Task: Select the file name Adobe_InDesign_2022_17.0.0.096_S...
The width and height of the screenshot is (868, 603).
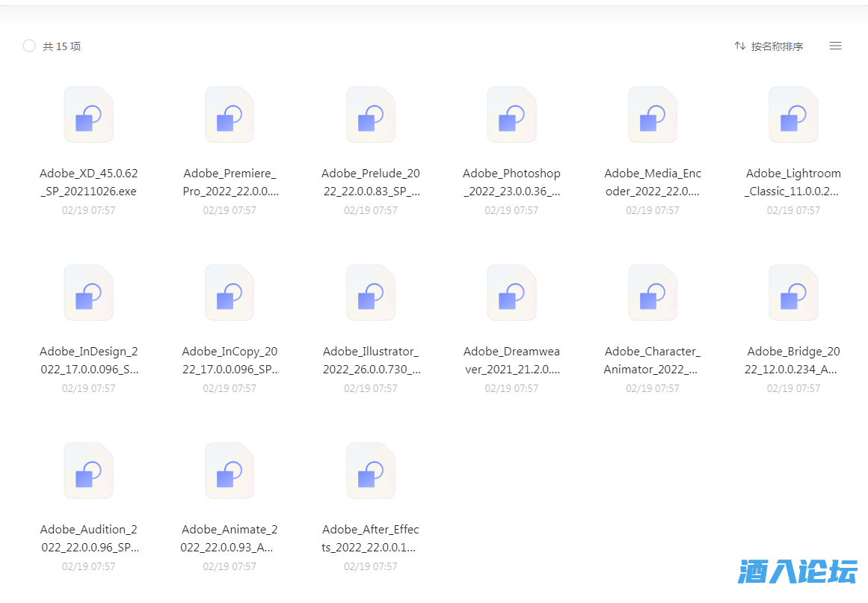Action: click(x=88, y=361)
